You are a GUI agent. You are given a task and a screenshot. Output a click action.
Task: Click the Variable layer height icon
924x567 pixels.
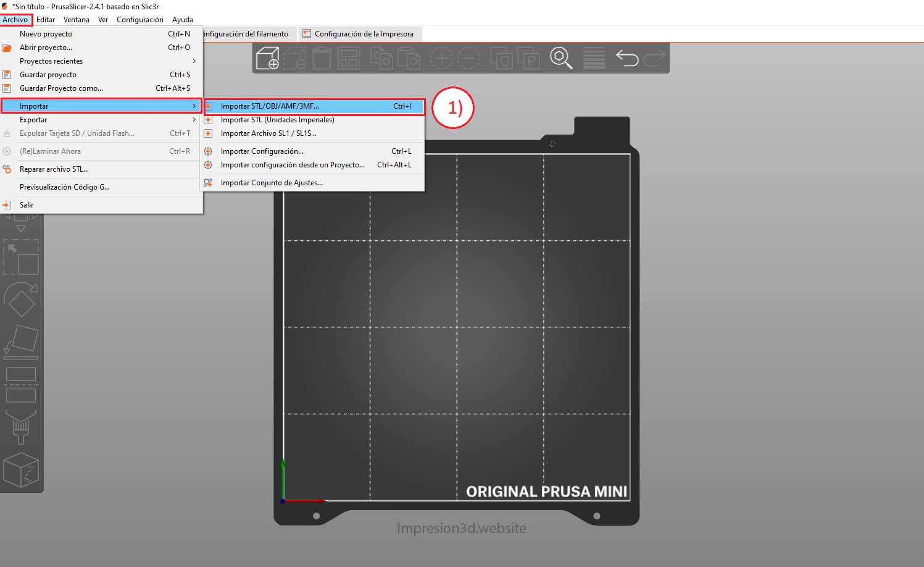[x=594, y=58]
